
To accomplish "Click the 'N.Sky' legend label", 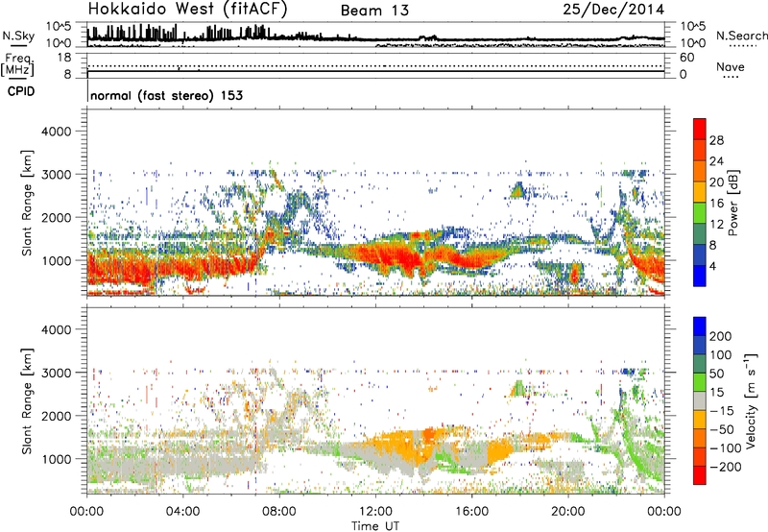I will click(18, 36).
